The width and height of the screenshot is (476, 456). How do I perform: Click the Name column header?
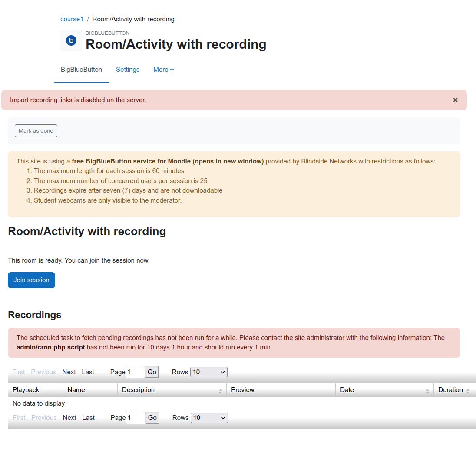(x=90, y=390)
